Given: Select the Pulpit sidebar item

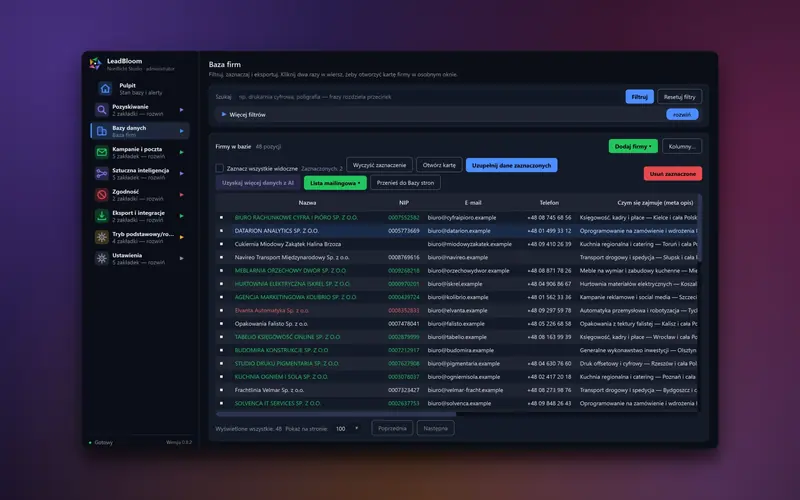Looking at the screenshot, I should [x=140, y=89].
